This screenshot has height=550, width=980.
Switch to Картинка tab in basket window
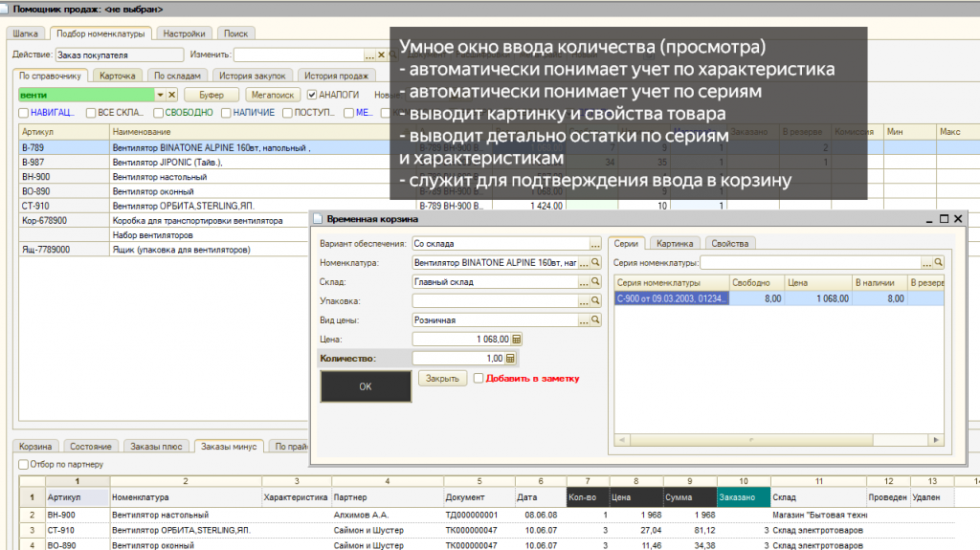pos(675,244)
